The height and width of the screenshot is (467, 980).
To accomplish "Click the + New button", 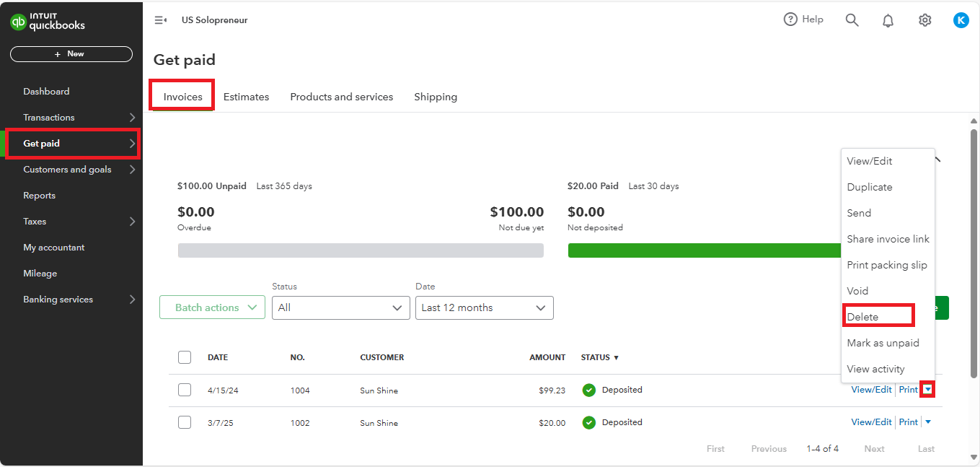I will click(x=71, y=54).
